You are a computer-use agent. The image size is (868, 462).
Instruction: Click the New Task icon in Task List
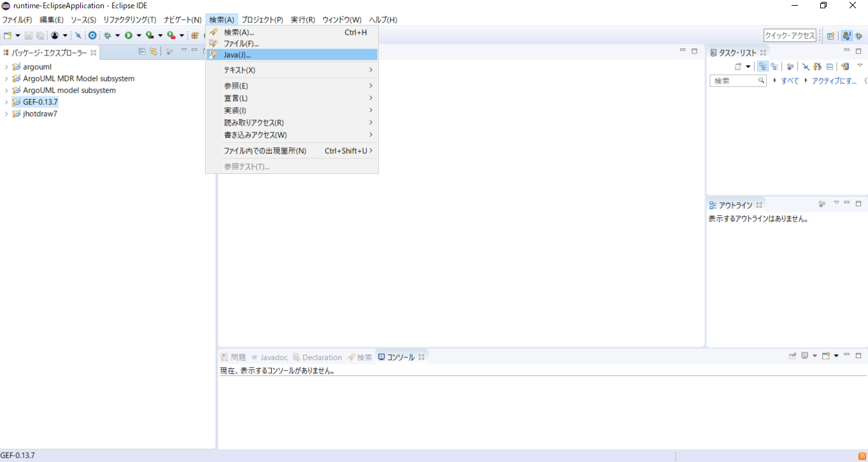[x=738, y=66]
